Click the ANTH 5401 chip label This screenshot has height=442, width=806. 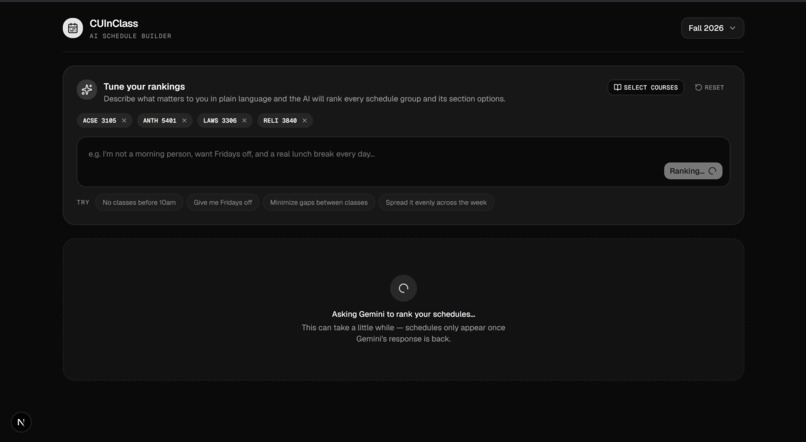coord(159,121)
